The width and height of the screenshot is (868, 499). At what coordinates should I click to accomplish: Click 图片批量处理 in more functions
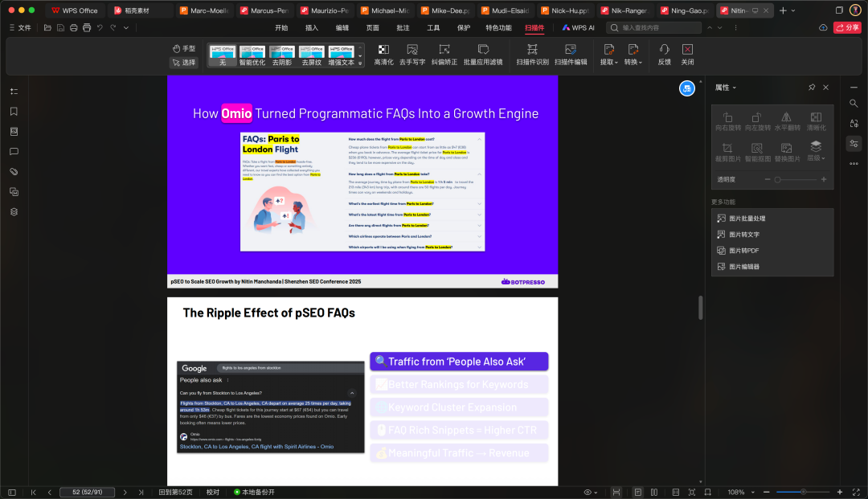741,219
